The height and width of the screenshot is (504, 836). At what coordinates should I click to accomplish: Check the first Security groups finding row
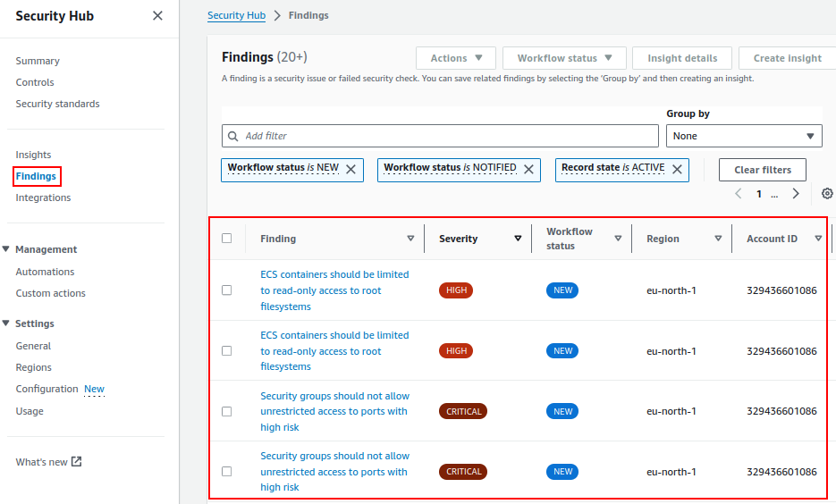point(226,411)
